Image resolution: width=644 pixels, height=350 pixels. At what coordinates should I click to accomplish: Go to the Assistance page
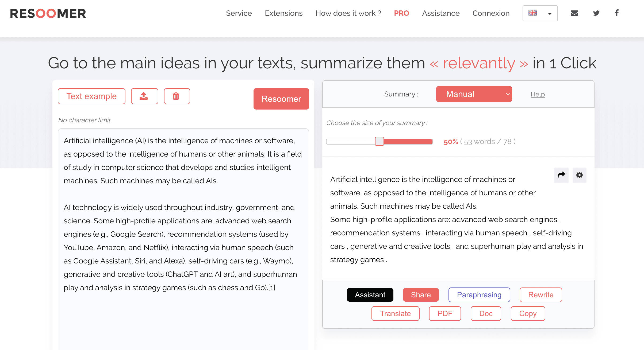441,13
